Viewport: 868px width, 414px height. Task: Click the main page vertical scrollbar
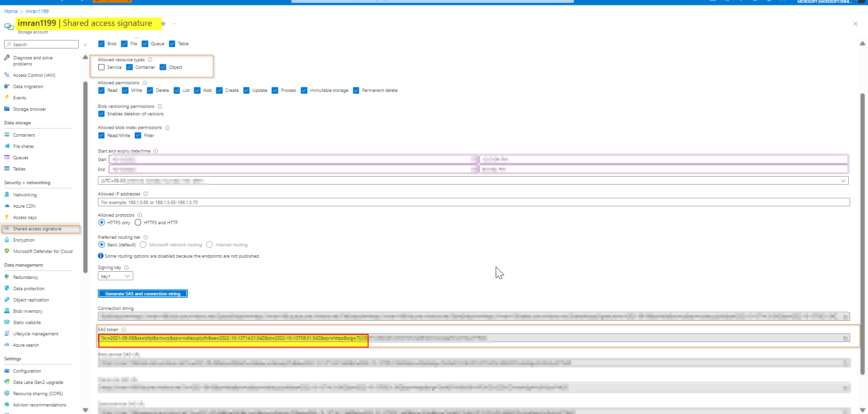click(x=862, y=233)
